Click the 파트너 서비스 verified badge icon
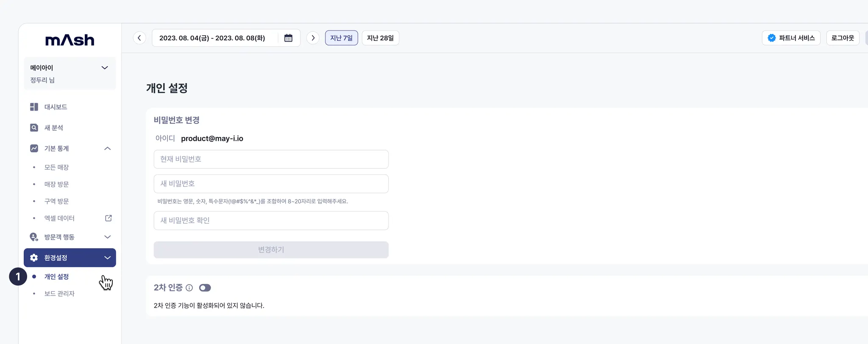Screen dimensions: 868x344 tap(772, 38)
